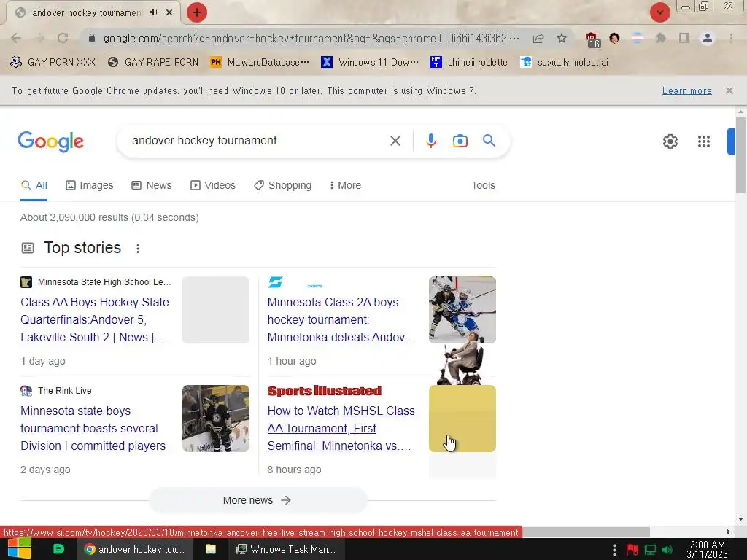This screenshot has width=747, height=560.
Task: Open the Top stories three-dot options
Action: coord(138,249)
